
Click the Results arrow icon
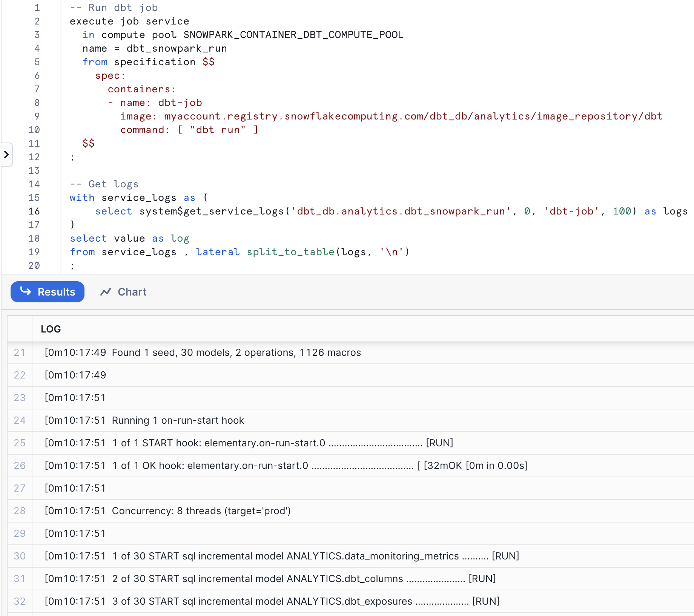pyautogui.click(x=26, y=291)
